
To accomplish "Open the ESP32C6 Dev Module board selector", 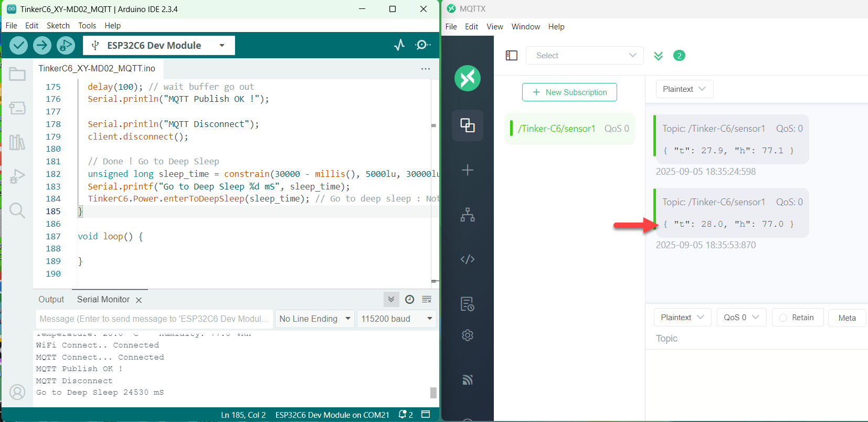I will click(x=159, y=46).
